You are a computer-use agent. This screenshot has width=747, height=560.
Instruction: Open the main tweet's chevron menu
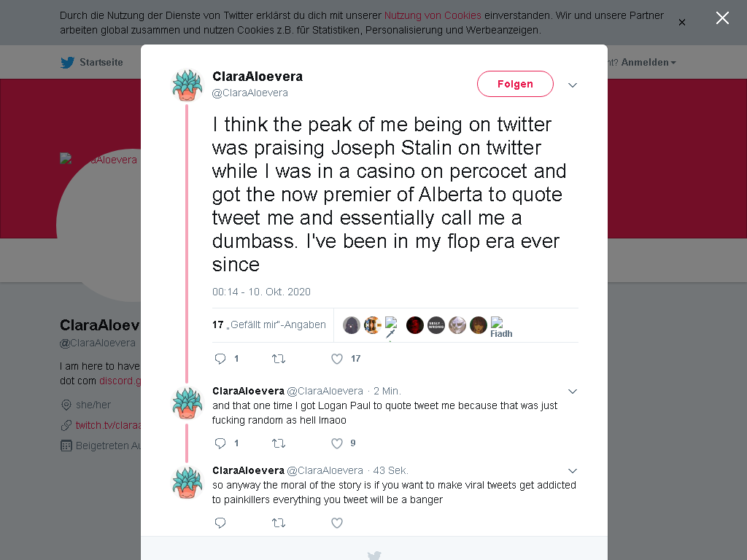point(573,85)
